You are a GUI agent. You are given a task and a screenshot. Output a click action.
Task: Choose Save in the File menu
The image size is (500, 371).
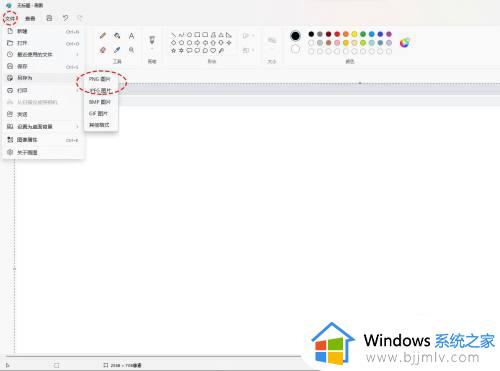click(x=43, y=66)
